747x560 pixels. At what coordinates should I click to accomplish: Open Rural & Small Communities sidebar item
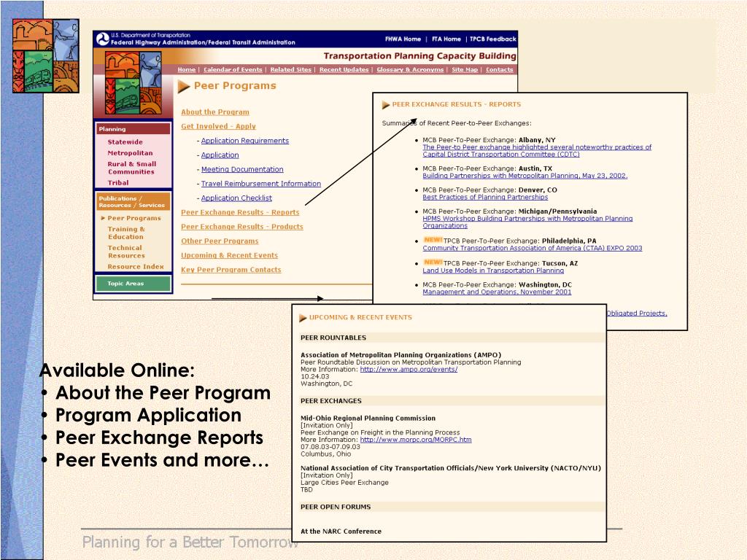coord(132,168)
